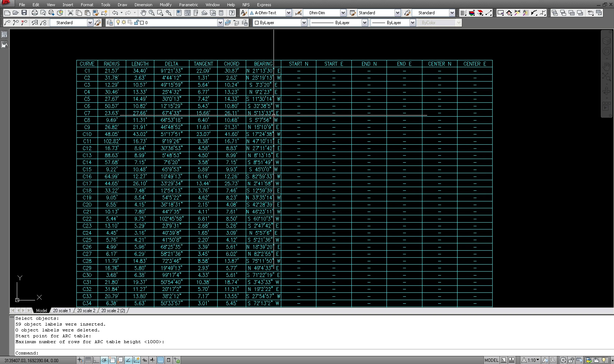Select the Zoom Realtime tool

click(152, 13)
